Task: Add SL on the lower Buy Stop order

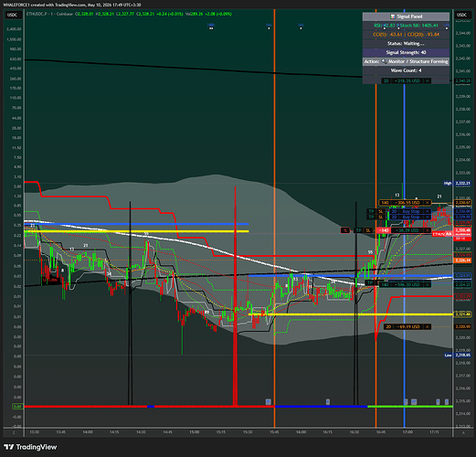Action: (380, 217)
